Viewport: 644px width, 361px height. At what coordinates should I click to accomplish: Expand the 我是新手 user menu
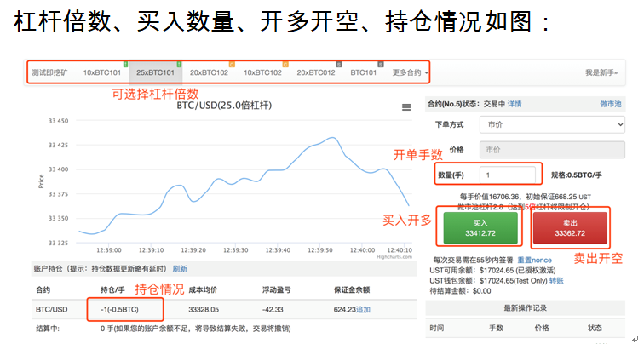point(606,73)
